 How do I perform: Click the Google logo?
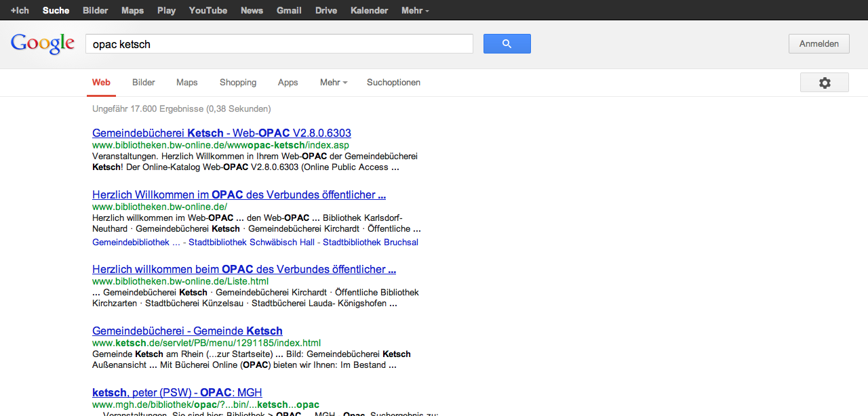[x=42, y=43]
